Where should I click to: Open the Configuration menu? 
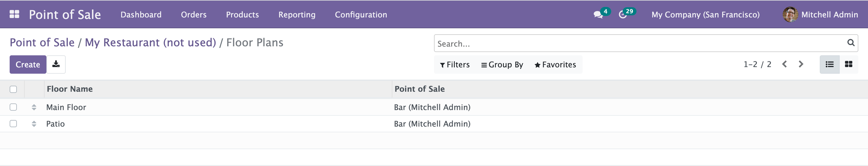[x=360, y=15]
